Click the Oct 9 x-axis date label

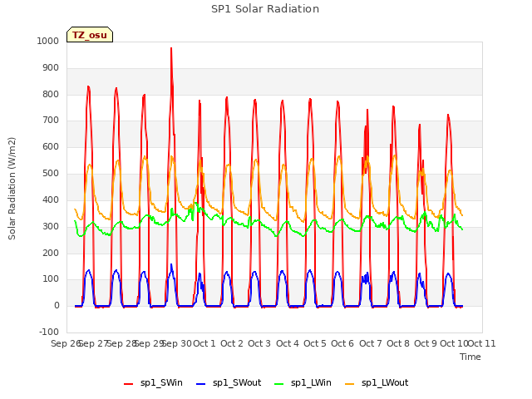(426, 343)
